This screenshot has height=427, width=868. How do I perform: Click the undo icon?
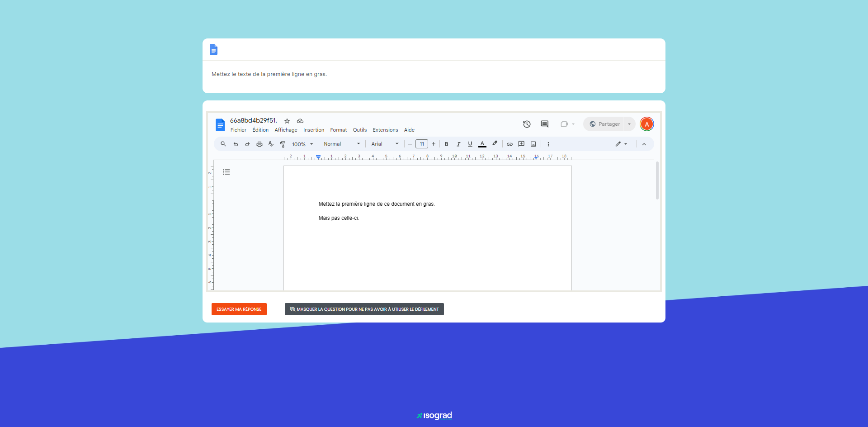(236, 144)
